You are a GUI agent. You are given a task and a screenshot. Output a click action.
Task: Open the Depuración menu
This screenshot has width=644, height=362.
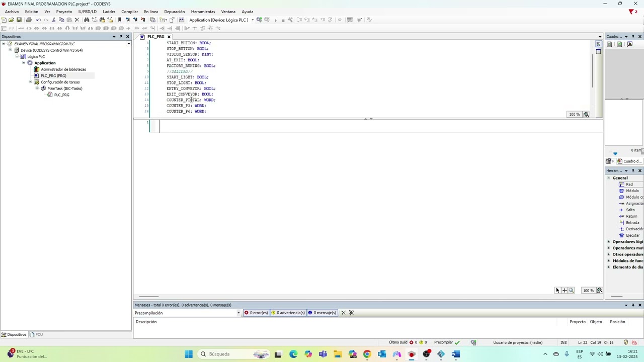pyautogui.click(x=175, y=12)
